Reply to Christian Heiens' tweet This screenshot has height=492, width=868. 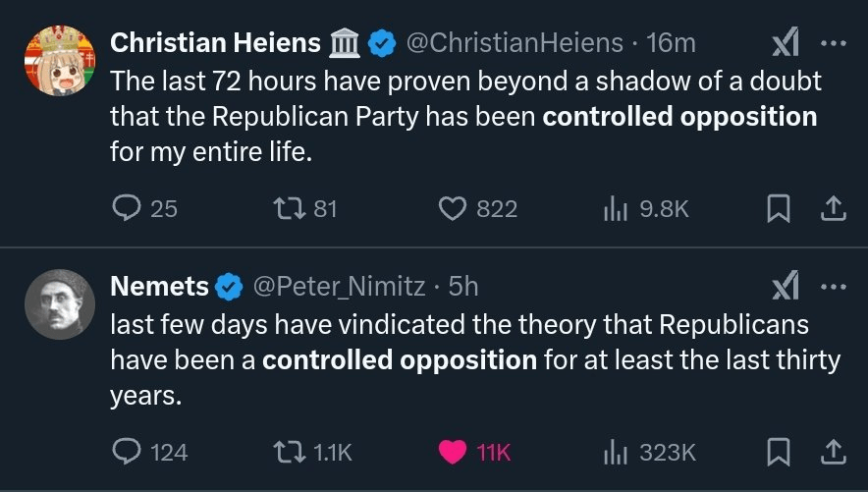tap(129, 208)
